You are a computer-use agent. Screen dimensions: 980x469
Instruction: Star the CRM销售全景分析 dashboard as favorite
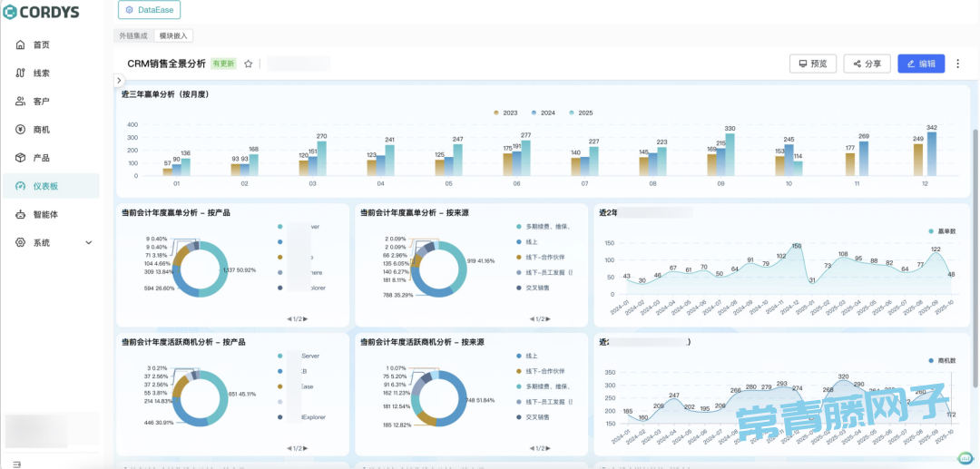click(x=248, y=64)
